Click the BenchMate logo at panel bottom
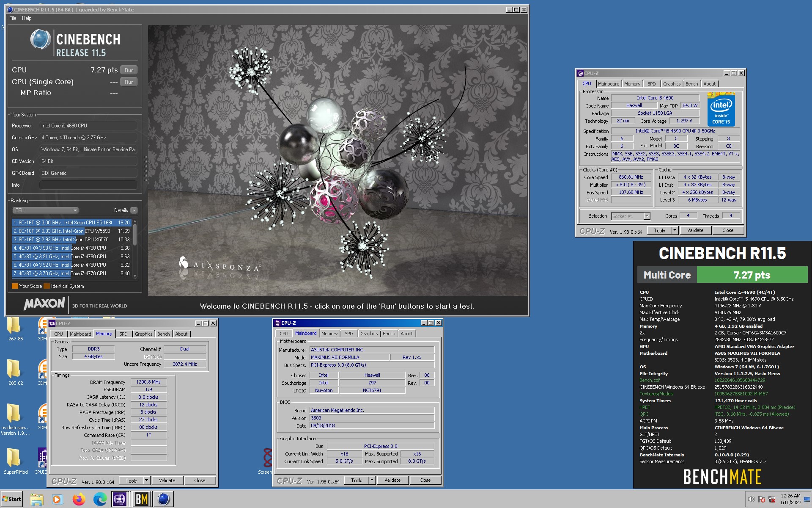Screen dimensions: 812x508 coord(722,477)
